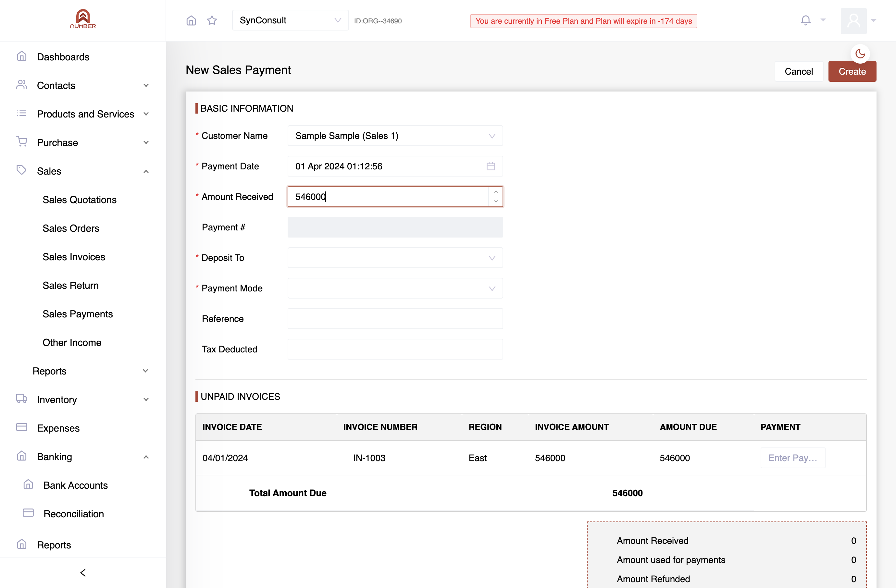
Task: Click the Contacts people icon
Action: [22, 85]
